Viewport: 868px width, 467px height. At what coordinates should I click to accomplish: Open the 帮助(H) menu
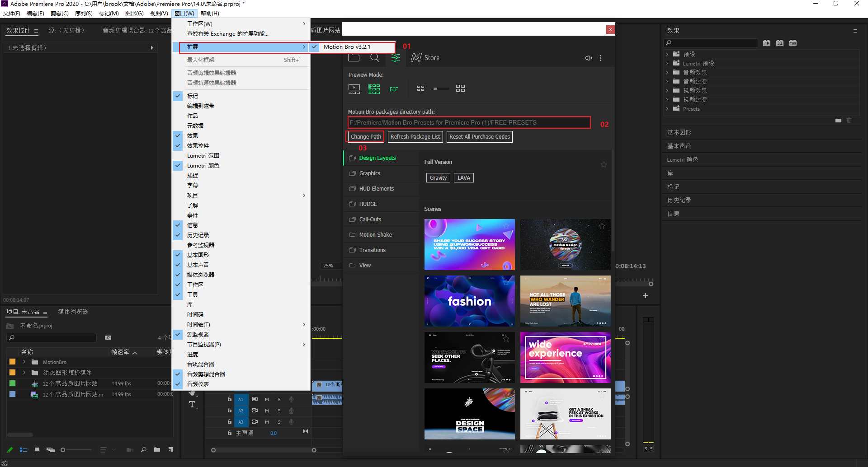[209, 13]
